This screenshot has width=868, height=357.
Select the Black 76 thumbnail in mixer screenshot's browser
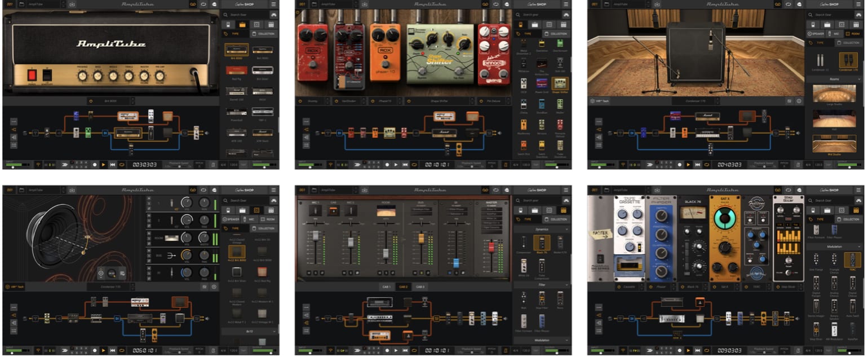point(542,243)
